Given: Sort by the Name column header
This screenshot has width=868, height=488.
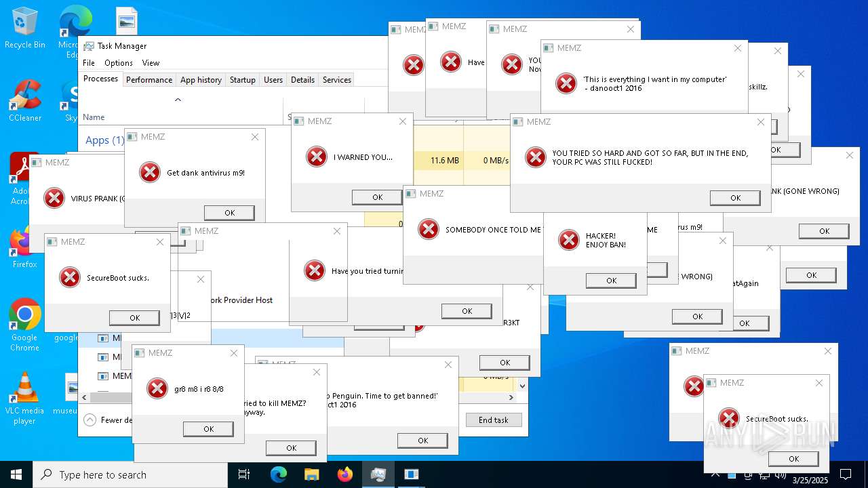Looking at the screenshot, I should pyautogui.click(x=94, y=117).
